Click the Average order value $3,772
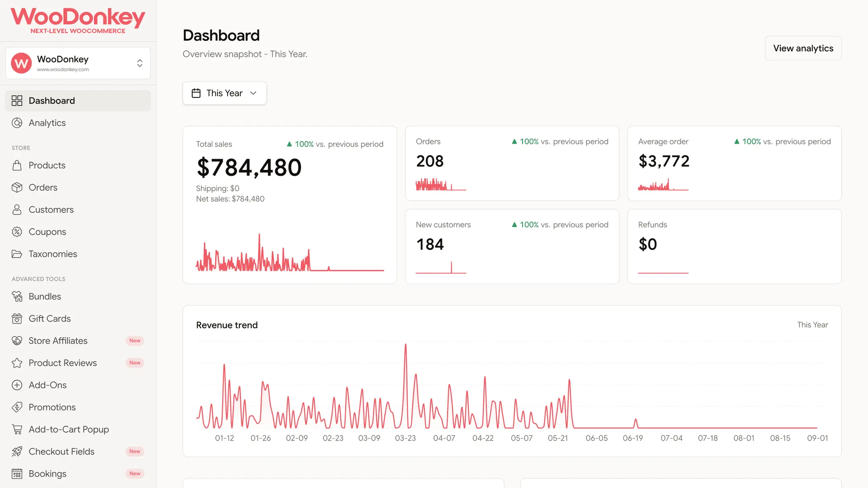 664,161
